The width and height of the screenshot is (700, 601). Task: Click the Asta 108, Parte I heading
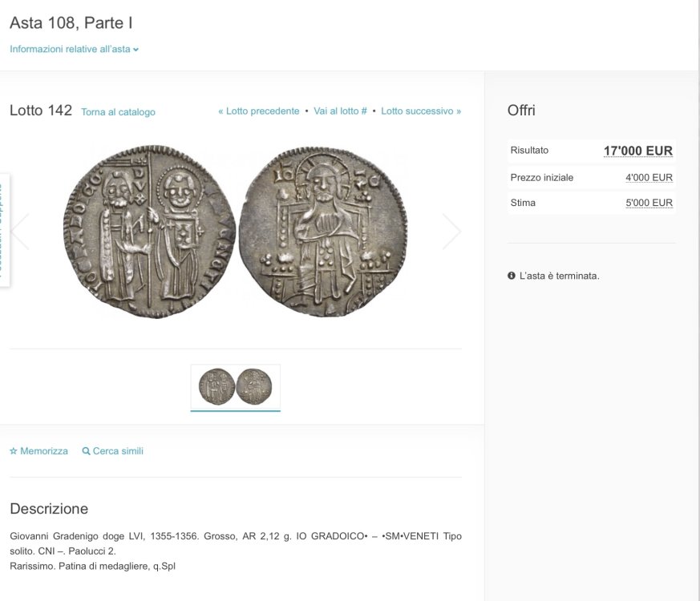click(x=66, y=22)
